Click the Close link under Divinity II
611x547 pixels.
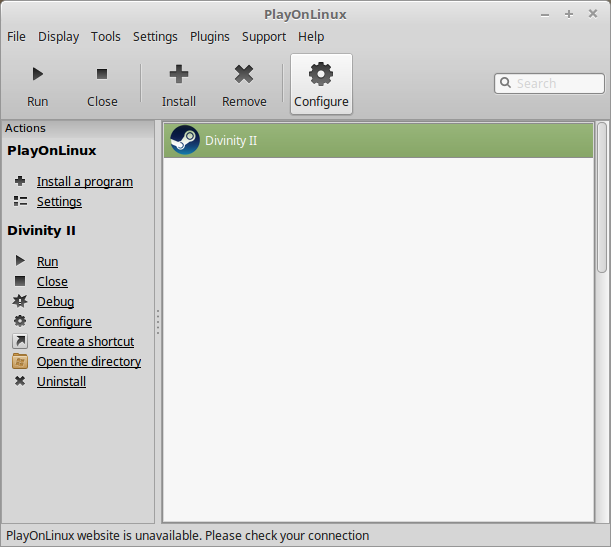pos(52,282)
